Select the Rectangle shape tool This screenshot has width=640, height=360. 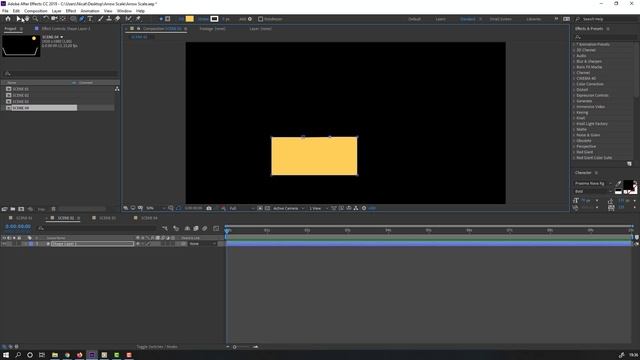tap(73, 19)
